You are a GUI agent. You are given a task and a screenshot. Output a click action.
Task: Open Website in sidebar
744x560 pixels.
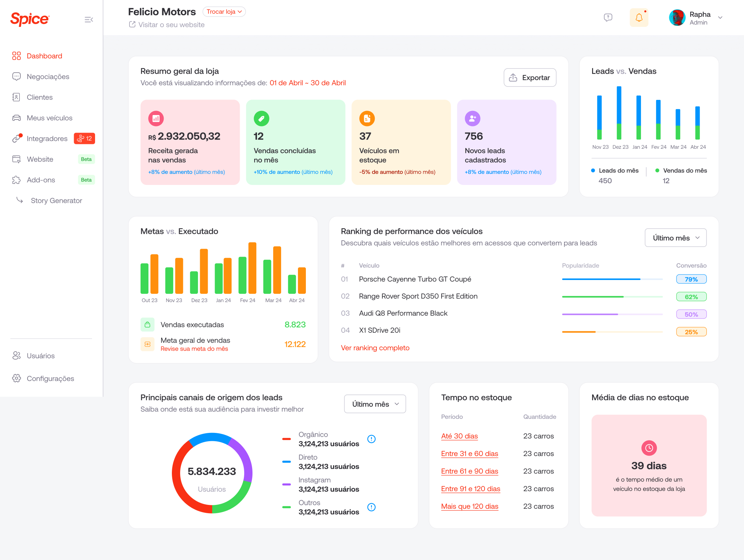tap(40, 159)
